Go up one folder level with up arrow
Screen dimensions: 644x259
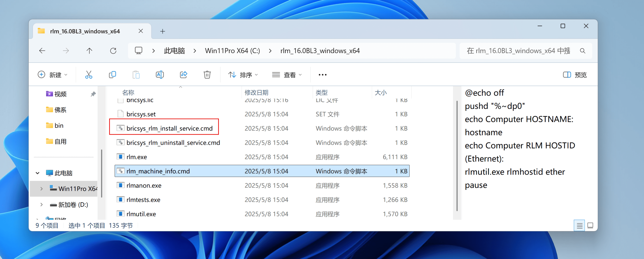click(89, 51)
